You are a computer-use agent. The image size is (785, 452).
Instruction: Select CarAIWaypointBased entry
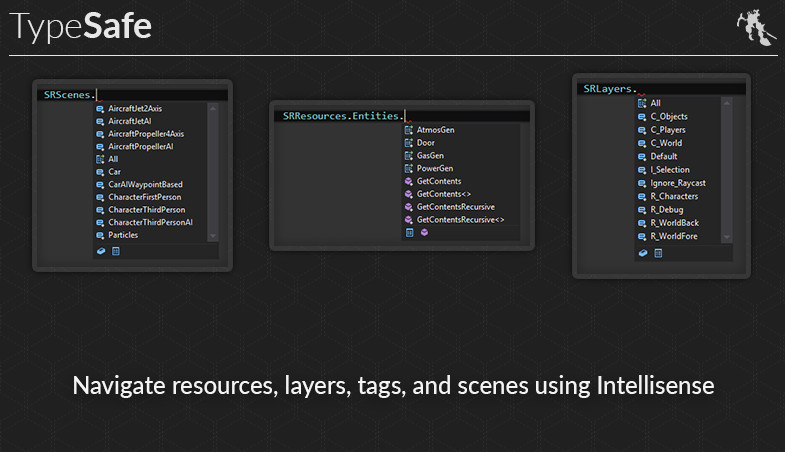pyautogui.click(x=145, y=184)
